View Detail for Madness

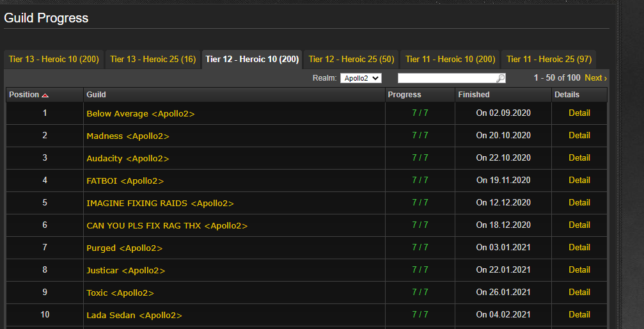click(579, 135)
